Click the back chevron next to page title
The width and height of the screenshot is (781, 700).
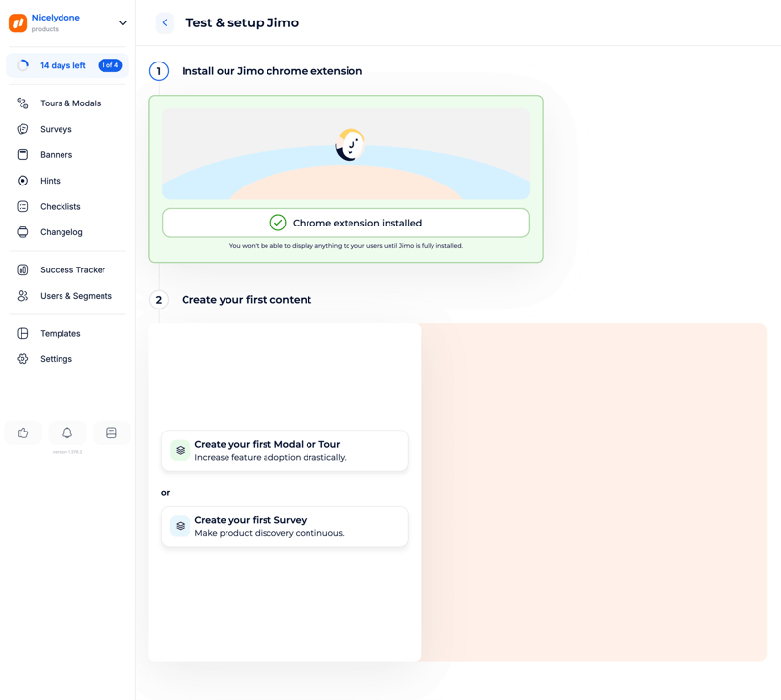point(164,21)
